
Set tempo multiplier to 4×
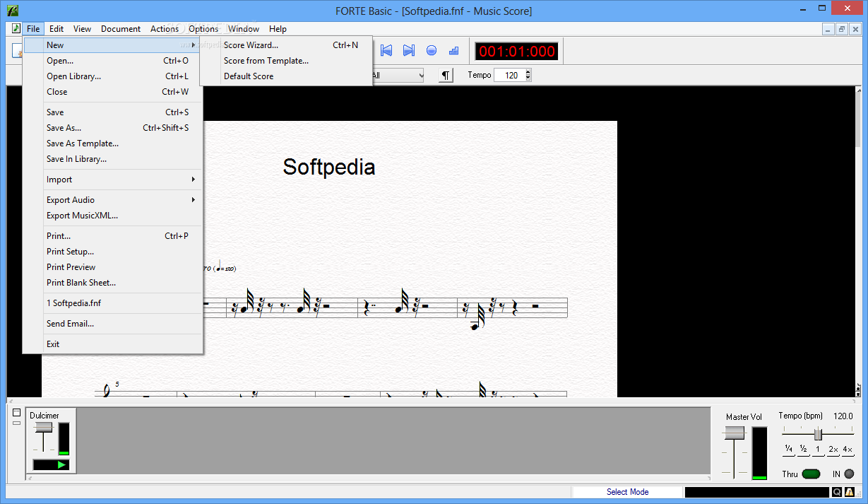(x=848, y=450)
